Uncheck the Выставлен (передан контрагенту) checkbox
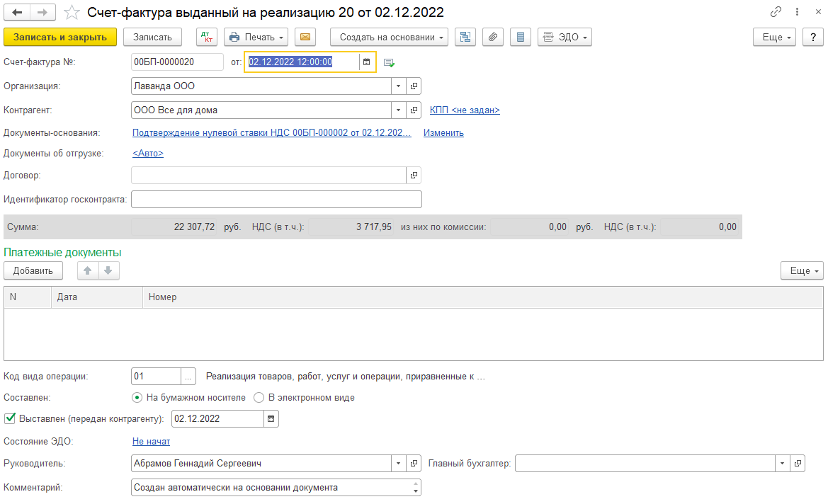828x504 pixels. click(9, 418)
